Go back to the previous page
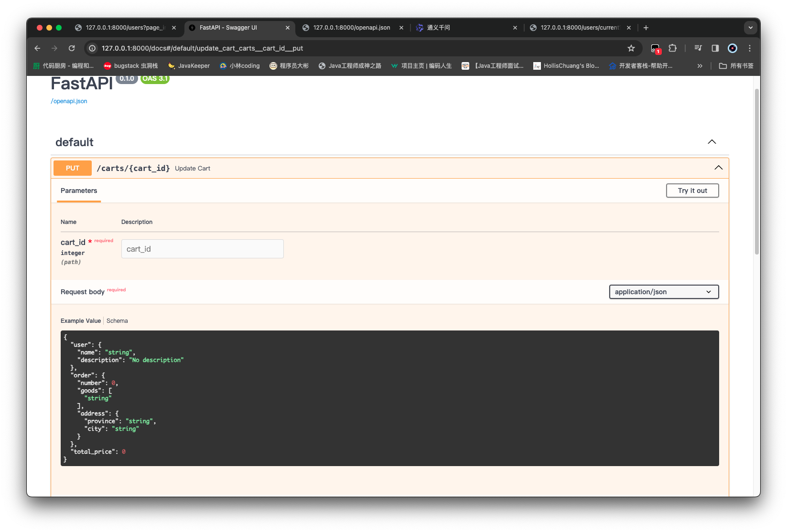The height and width of the screenshot is (532, 787). [37, 48]
